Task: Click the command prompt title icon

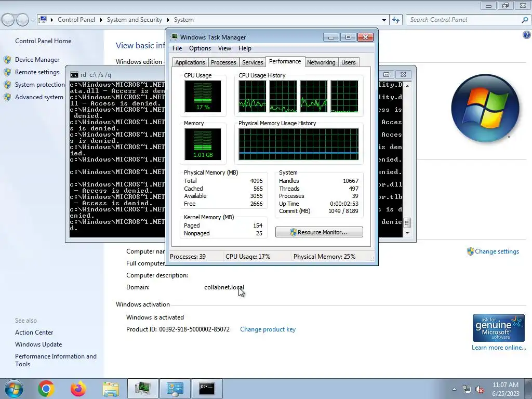Action: tap(74, 75)
